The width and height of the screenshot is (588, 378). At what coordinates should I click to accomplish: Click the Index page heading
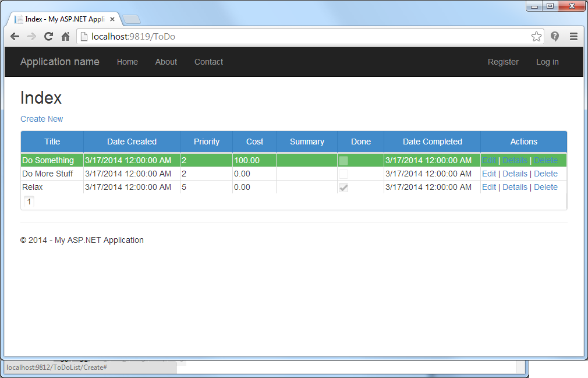tap(41, 98)
